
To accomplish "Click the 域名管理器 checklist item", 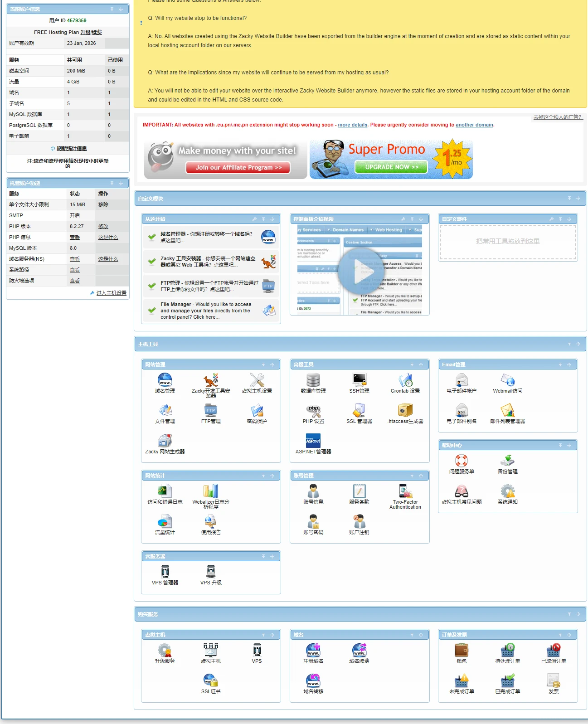I will tap(206, 237).
